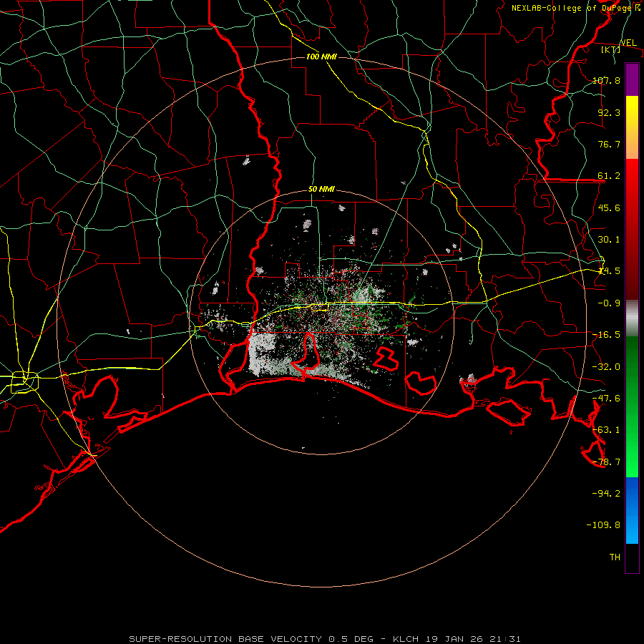Select the VEL product label

tap(628, 43)
